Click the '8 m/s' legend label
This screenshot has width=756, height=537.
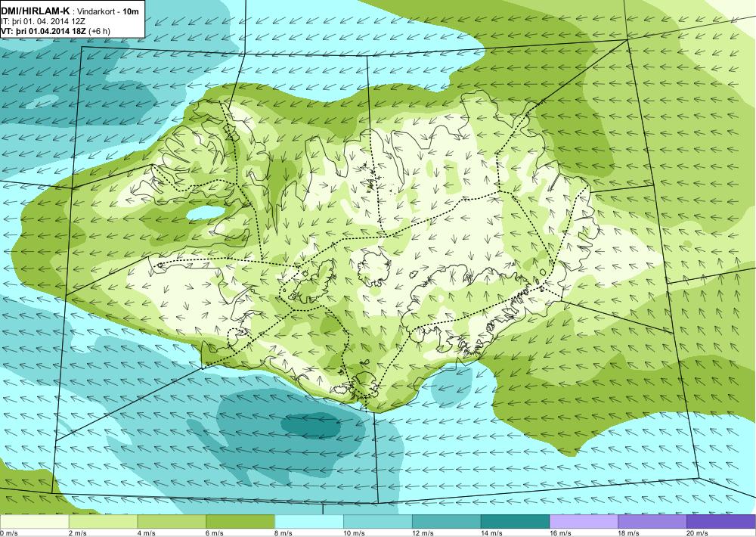click(x=284, y=533)
